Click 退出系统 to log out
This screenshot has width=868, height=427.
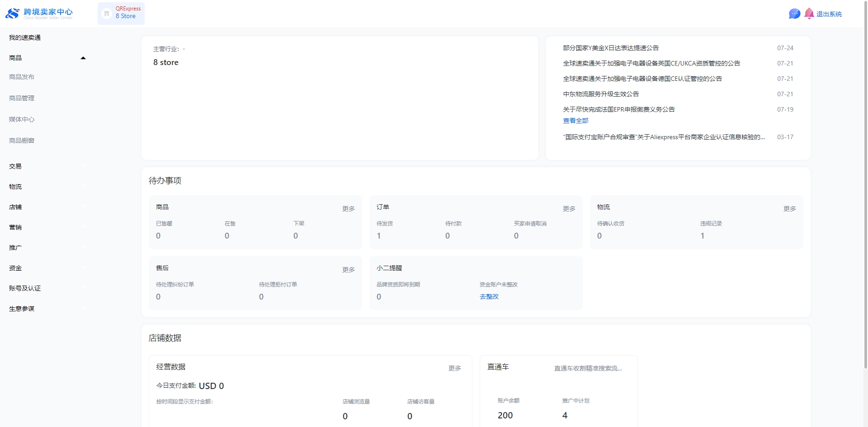pos(829,14)
